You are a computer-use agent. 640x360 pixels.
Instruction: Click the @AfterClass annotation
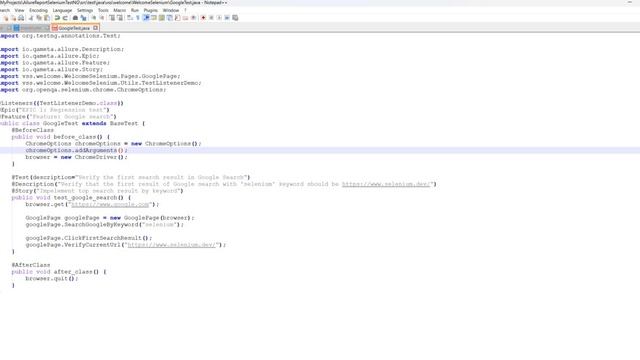point(31,265)
